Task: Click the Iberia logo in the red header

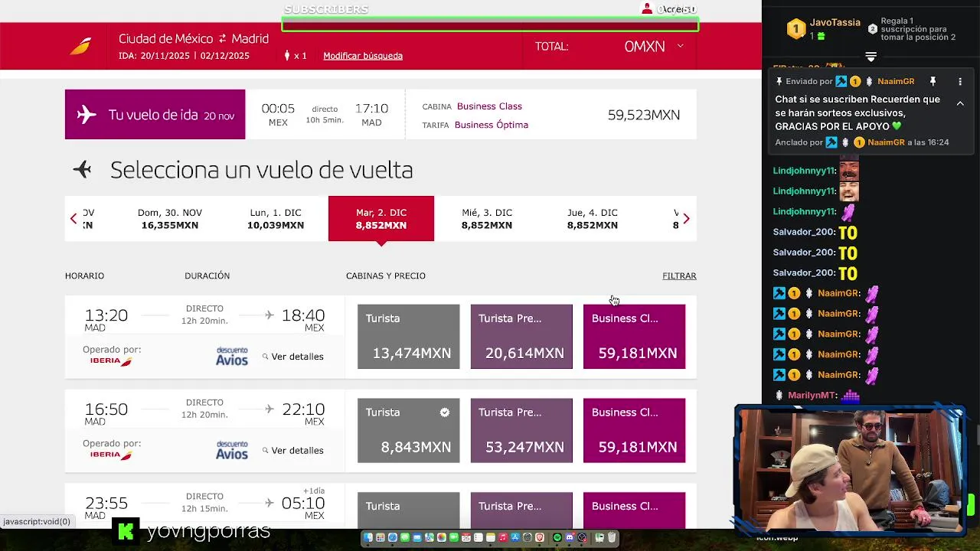Action: [x=80, y=46]
